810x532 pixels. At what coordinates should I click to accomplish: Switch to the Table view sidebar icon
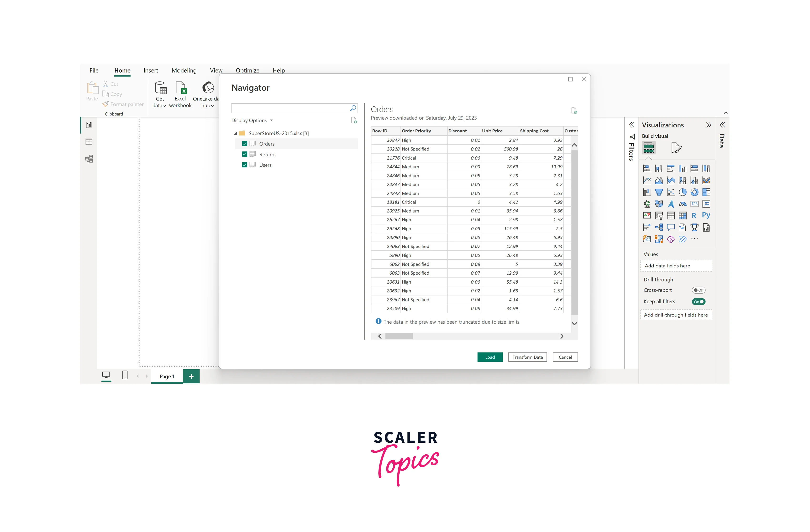tap(89, 142)
